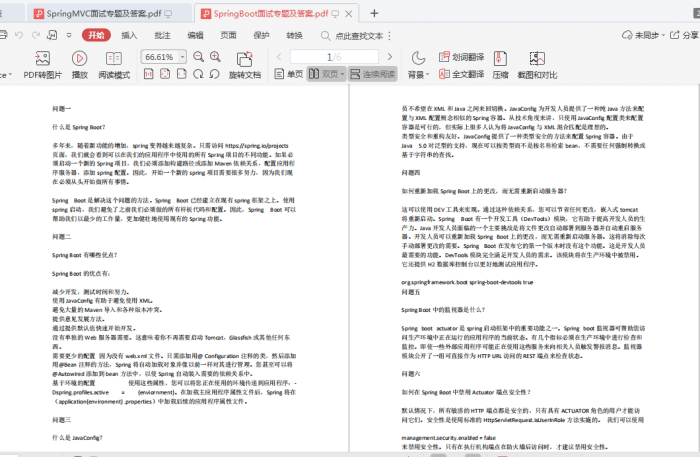Click the 背景 moon icon

418,58
